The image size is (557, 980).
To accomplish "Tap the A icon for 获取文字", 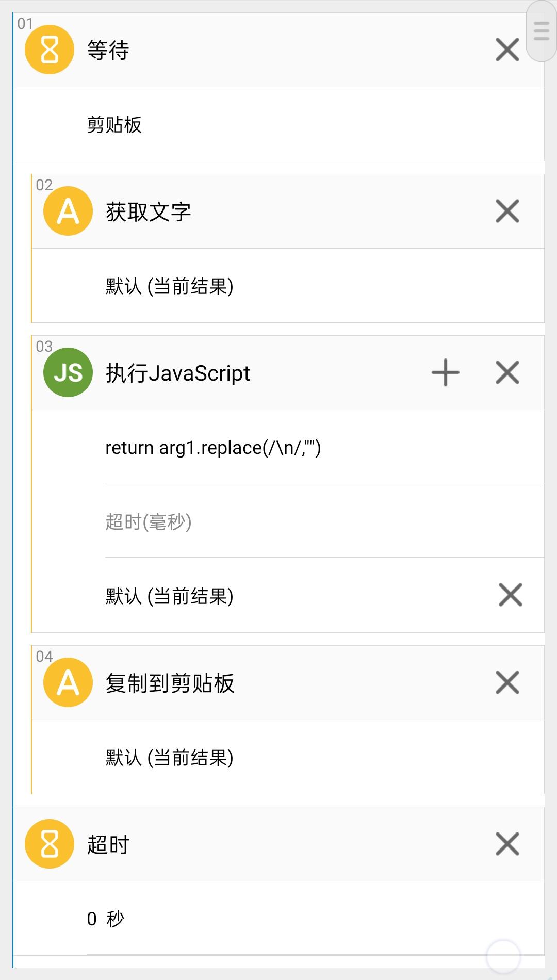I will 68,211.
